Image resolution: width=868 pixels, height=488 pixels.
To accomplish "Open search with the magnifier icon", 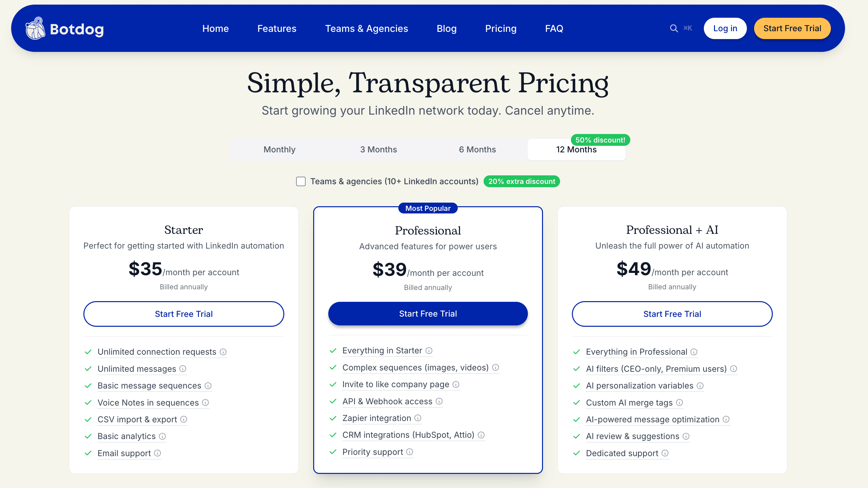I will click(674, 28).
